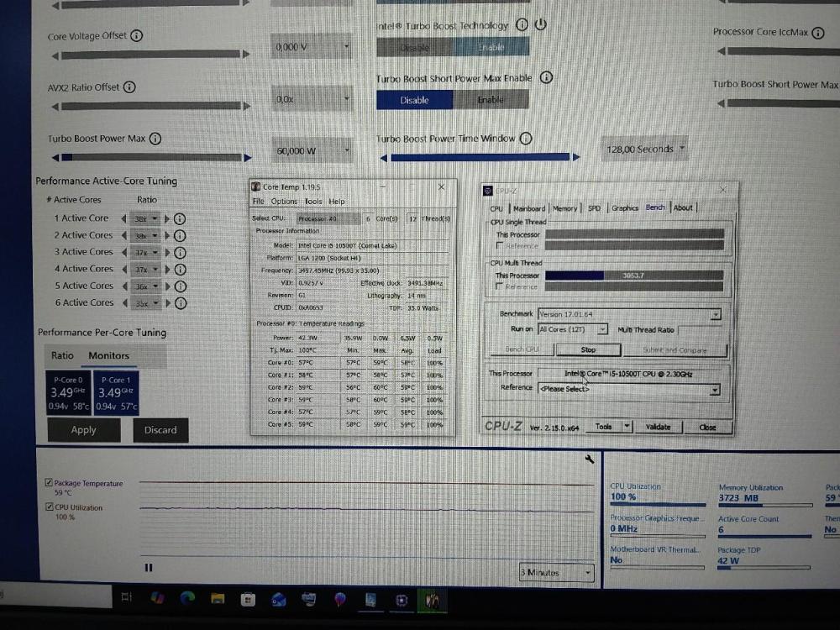Image resolution: width=840 pixels, height=630 pixels.
Task: Show info for 6 Active Cores ratio
Action: 181,303
